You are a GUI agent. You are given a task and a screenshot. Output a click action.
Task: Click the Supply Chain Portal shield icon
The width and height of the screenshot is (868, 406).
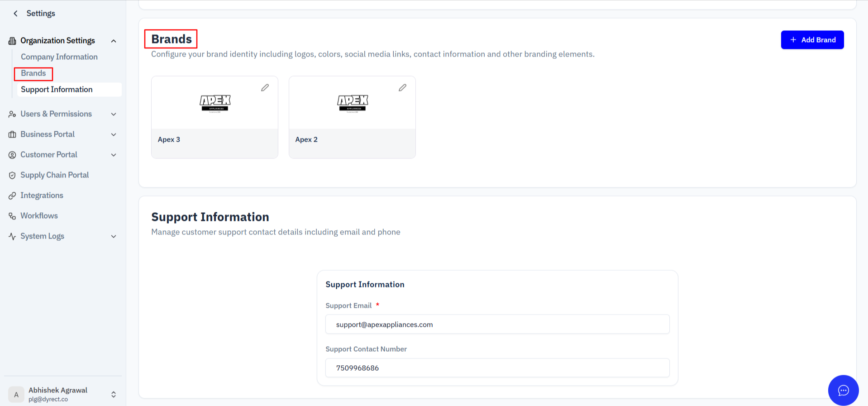(x=12, y=175)
